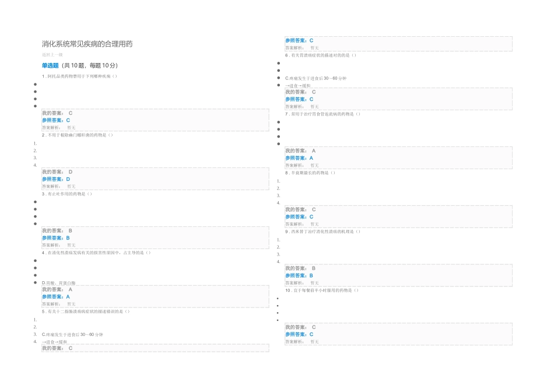Click 答案解析 暂无 under question 2

(x=59, y=186)
